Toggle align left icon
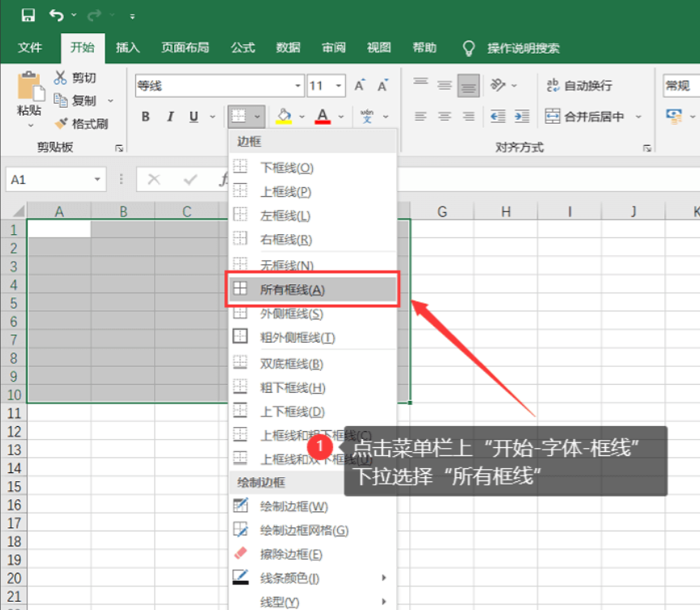This screenshot has width=700, height=610. (420, 117)
